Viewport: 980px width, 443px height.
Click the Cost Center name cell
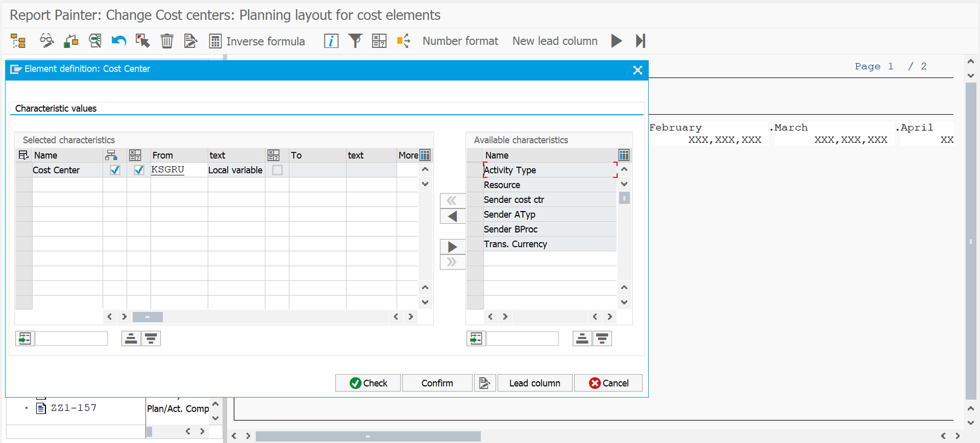67,170
